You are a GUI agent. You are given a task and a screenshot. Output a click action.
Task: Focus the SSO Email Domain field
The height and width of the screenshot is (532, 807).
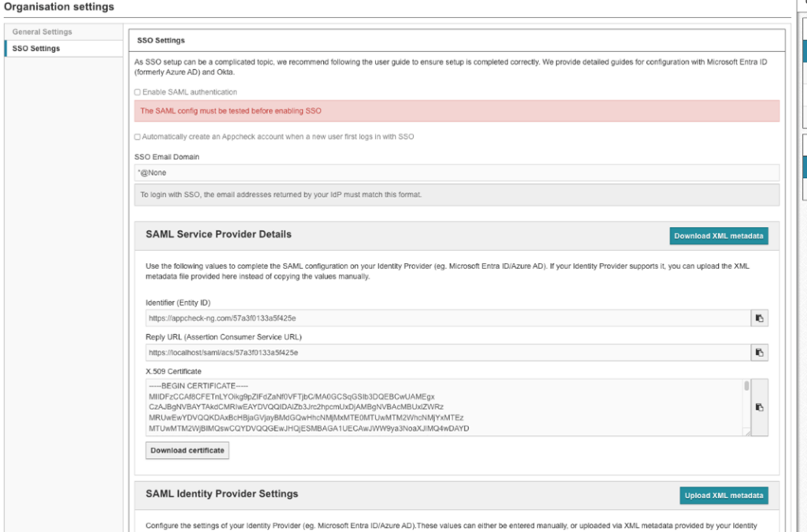point(457,173)
